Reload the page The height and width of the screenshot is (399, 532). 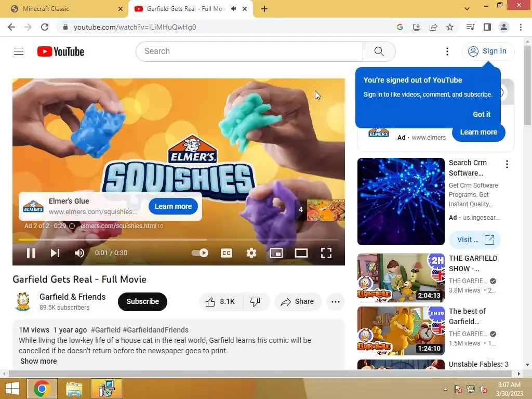coord(45,27)
